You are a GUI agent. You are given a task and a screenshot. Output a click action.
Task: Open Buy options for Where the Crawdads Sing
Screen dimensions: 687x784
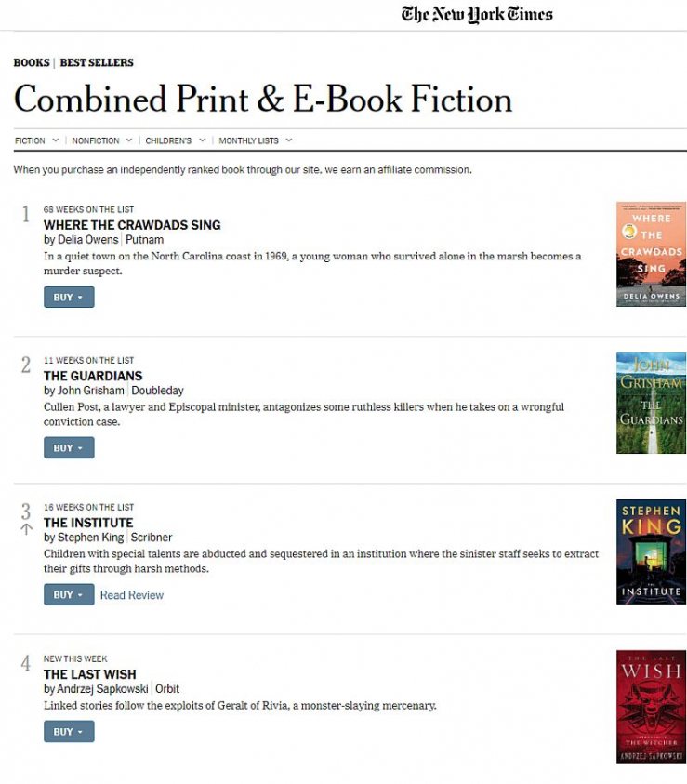tap(69, 297)
